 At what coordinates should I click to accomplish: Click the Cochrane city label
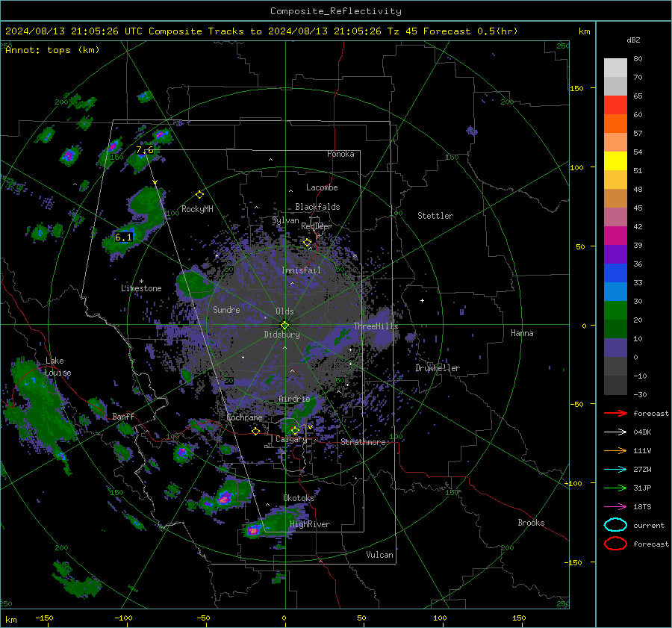244,417
